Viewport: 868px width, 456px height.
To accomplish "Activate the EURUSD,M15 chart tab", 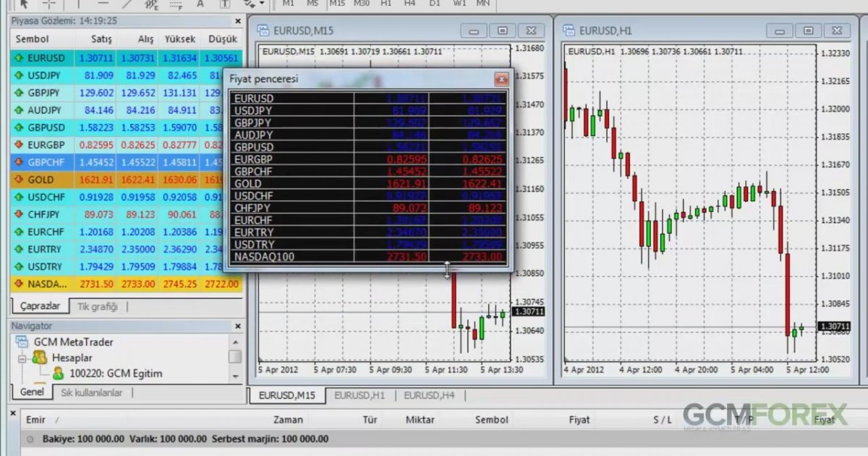I will (x=287, y=395).
